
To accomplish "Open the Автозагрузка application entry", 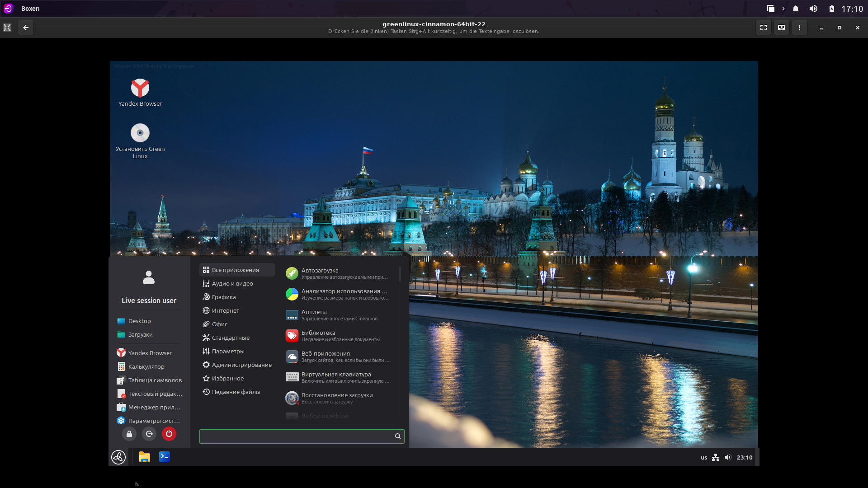I will tap(337, 273).
